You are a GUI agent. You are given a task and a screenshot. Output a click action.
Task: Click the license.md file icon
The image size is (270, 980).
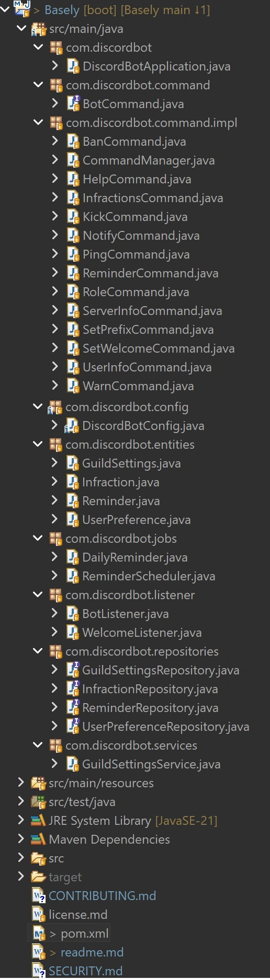pos(39,915)
